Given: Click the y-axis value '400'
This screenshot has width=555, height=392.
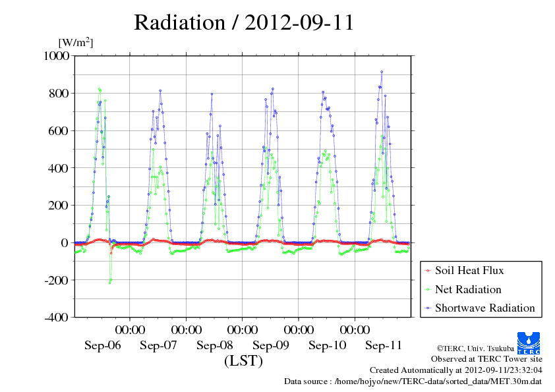Looking at the screenshot, I should [59, 168].
